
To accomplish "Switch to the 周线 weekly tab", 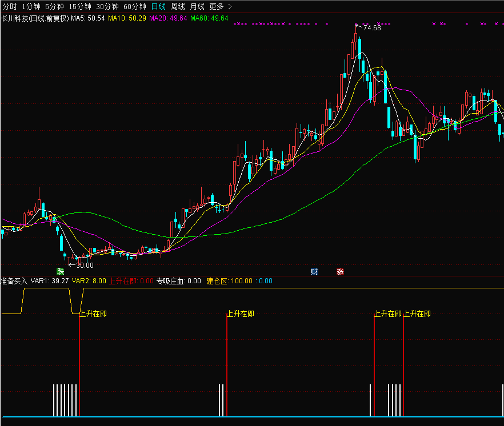I will coord(178,6).
